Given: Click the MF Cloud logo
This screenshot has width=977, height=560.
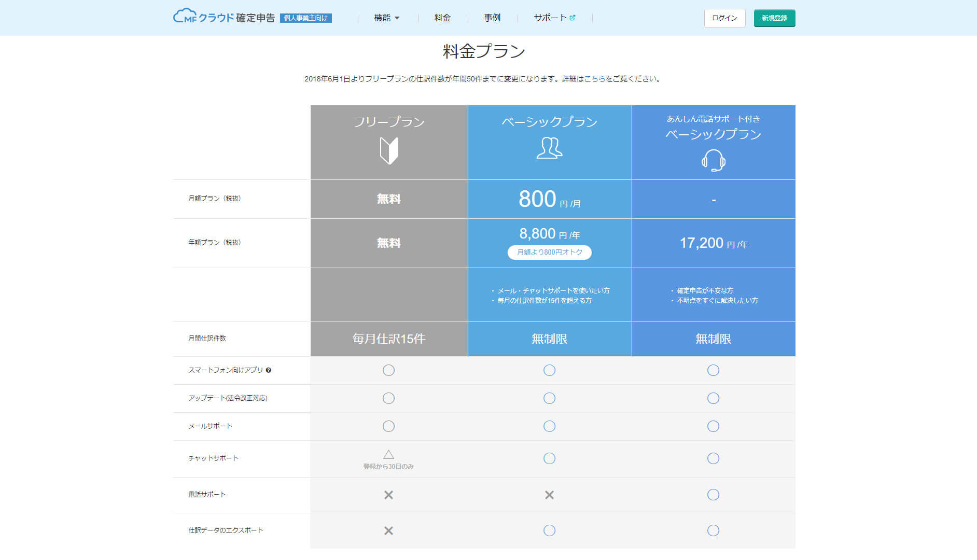Looking at the screenshot, I should 224,17.
